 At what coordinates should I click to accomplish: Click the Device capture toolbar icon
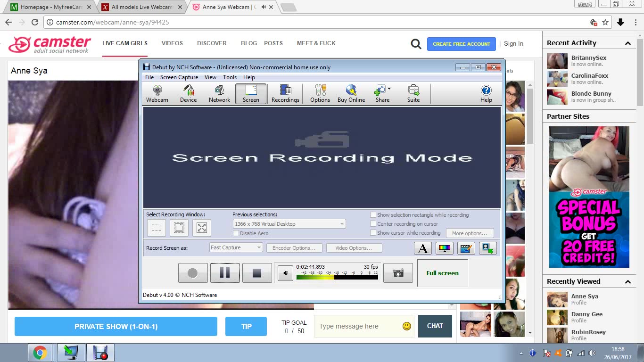pos(188,93)
